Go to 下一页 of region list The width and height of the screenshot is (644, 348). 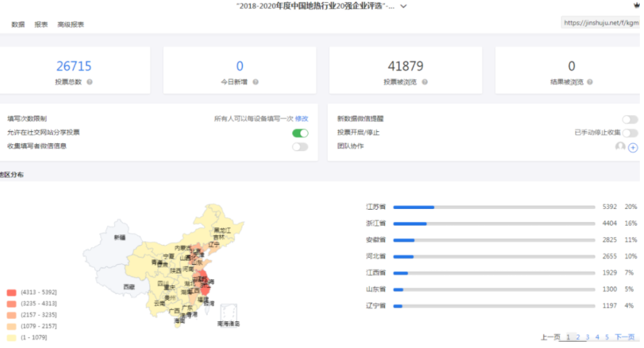(624, 337)
